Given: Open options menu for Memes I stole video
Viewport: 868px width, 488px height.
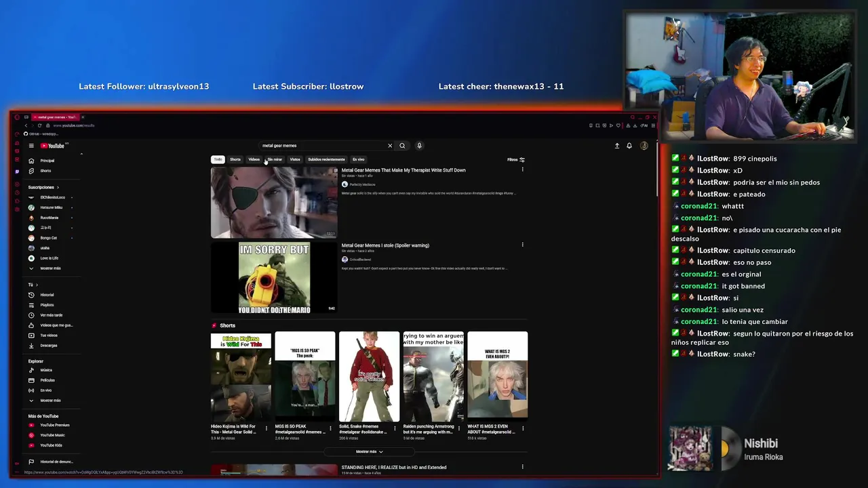Looking at the screenshot, I should coord(522,245).
